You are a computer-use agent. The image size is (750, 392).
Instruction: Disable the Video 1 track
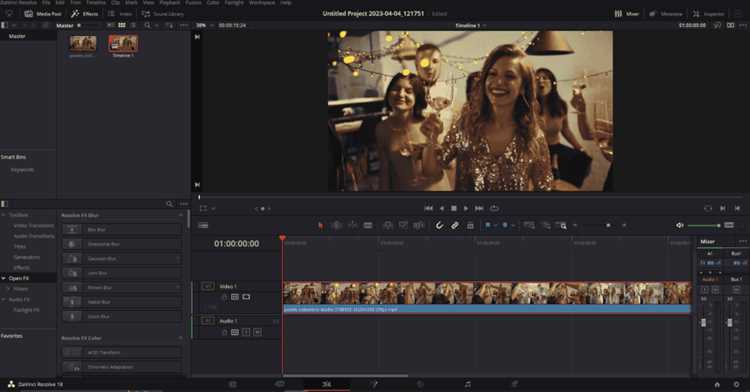tap(246, 297)
